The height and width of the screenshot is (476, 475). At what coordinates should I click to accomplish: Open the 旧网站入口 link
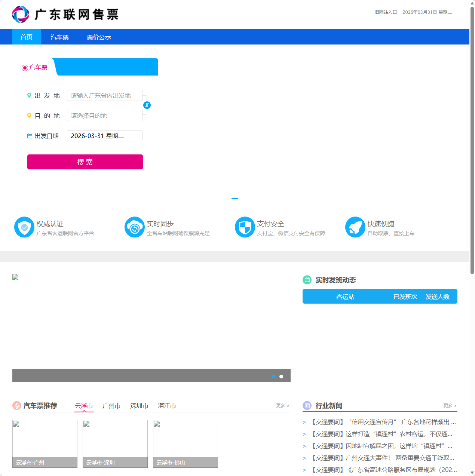coord(385,12)
